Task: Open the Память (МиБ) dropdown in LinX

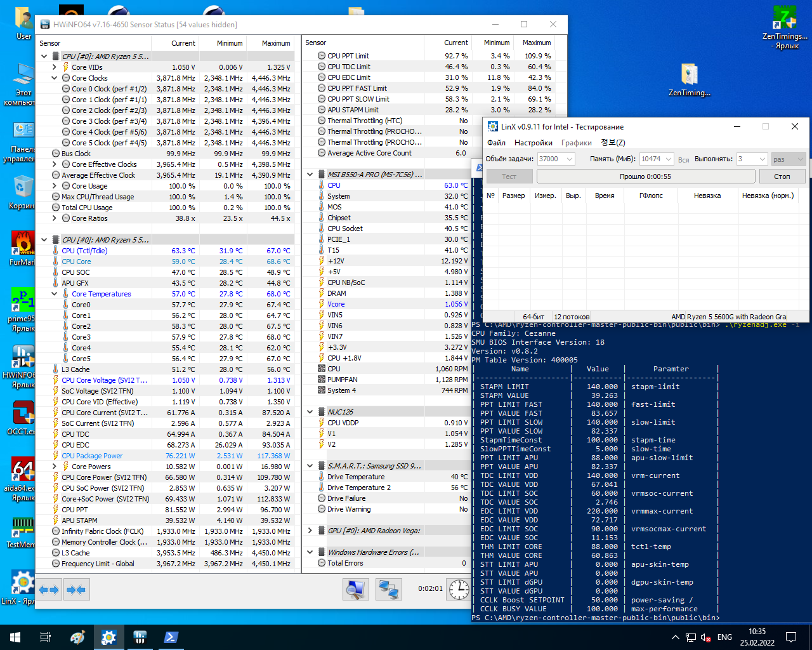Action: click(657, 159)
